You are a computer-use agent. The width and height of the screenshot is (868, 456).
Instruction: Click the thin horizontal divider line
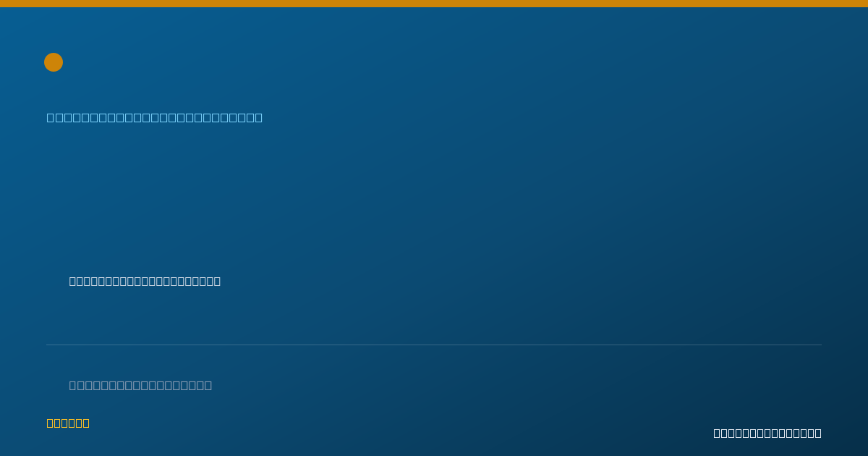434,345
